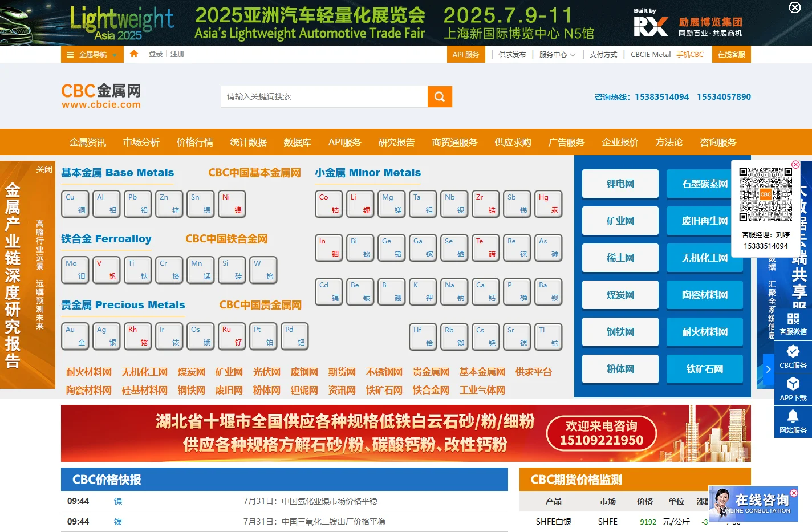Click the 在线客服 button
This screenshot has height=532, width=812.
click(732, 54)
